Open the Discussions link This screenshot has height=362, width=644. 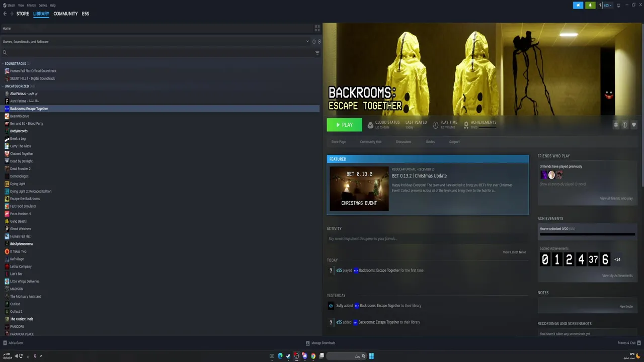404,142
